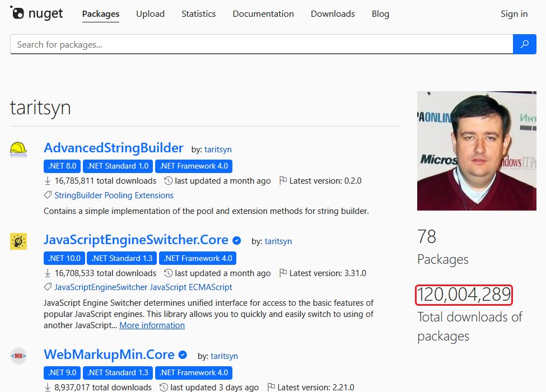Viewport: 546px width, 392px height.
Task: Open the WebMarkupMin.Core package title
Action: click(109, 354)
